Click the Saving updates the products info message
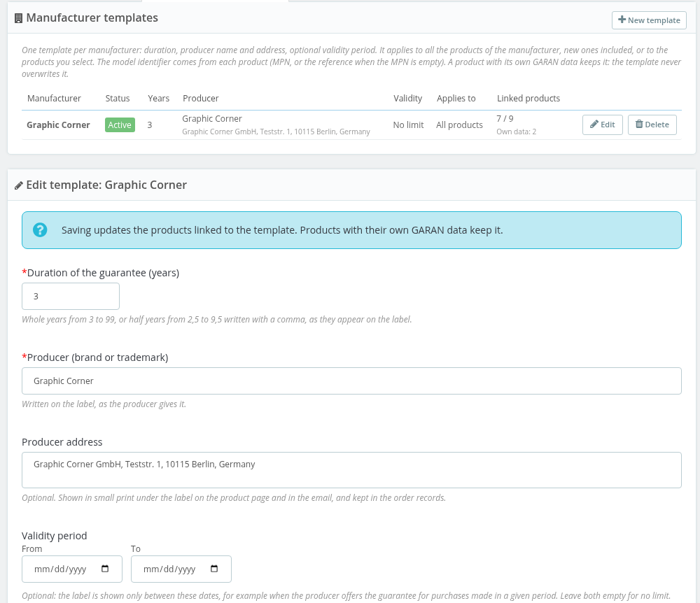 282,230
